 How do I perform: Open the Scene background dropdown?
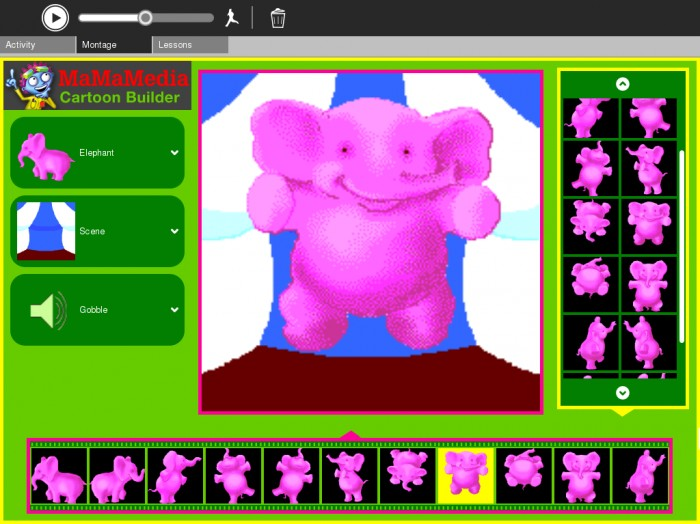[174, 231]
